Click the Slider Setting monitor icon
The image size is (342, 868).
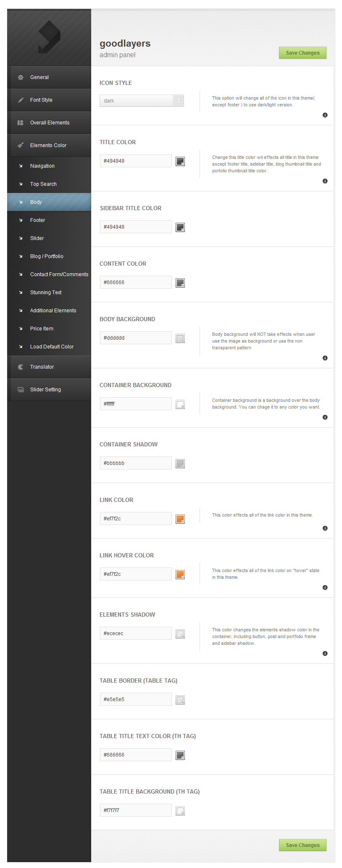[x=21, y=390]
